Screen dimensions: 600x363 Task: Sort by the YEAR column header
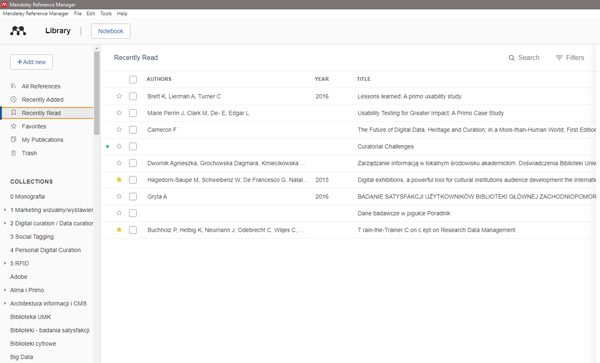322,79
